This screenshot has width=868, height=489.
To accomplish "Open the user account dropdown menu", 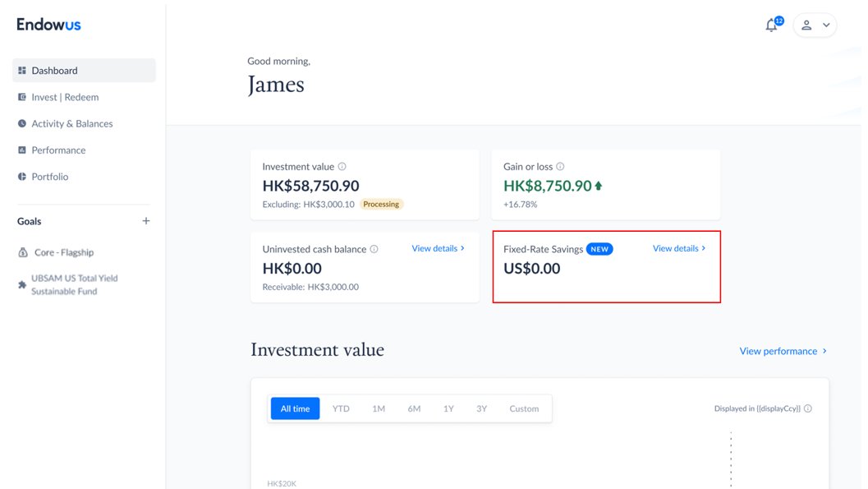I will point(815,25).
